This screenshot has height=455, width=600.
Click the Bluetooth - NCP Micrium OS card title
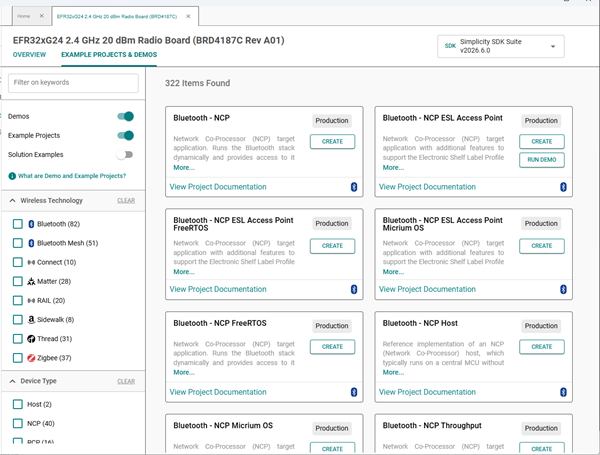click(x=223, y=426)
